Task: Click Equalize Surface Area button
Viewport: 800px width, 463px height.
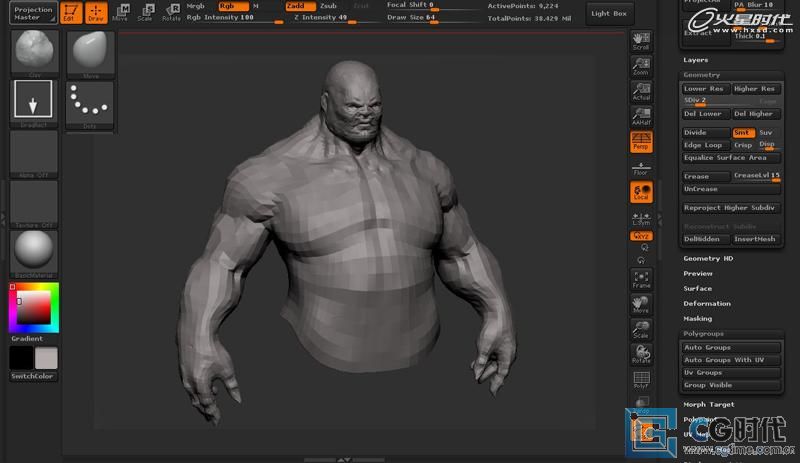Action: pos(731,158)
